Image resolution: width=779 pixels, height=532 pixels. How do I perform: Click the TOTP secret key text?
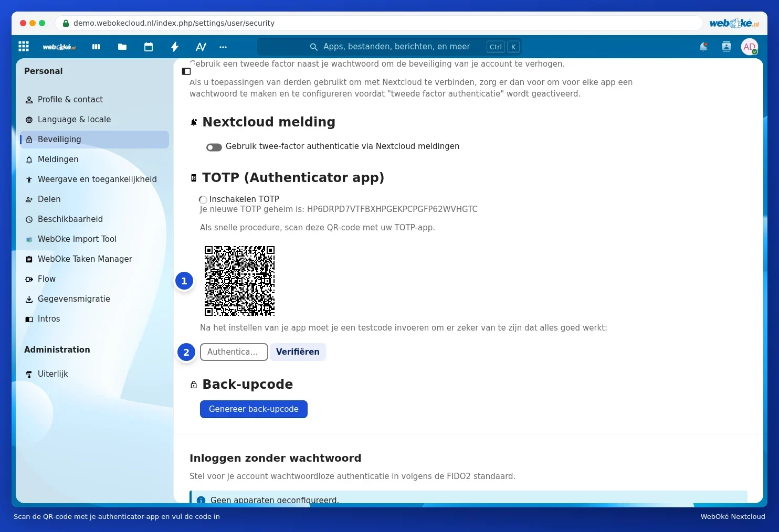point(392,209)
